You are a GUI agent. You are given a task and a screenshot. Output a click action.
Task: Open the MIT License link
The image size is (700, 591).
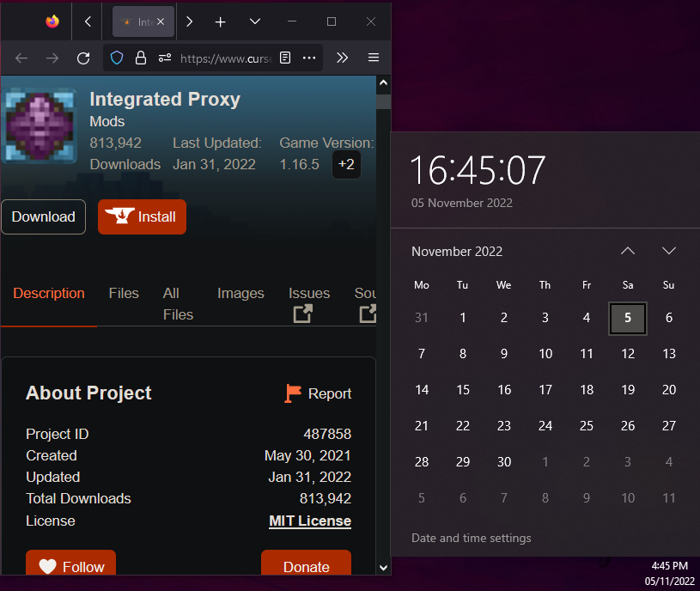[x=309, y=521]
